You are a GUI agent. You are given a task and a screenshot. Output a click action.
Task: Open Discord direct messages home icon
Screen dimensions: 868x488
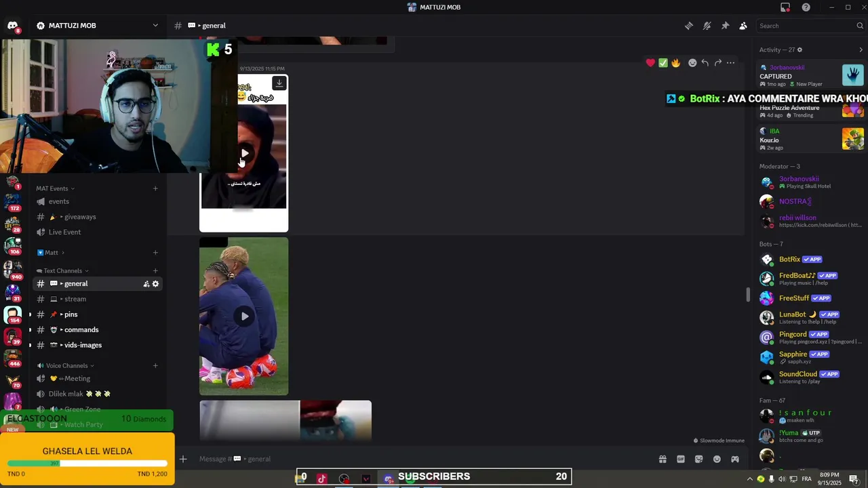[x=12, y=26]
